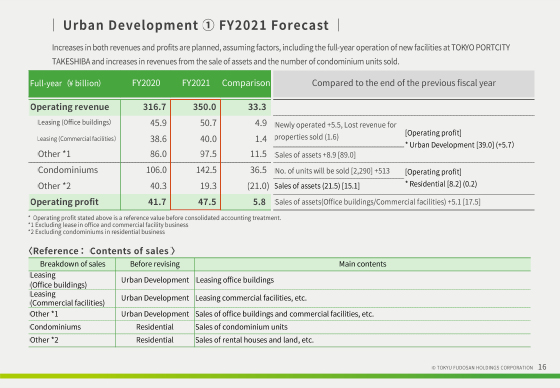Click the office leasing comparison value 4.9

pyautogui.click(x=261, y=123)
